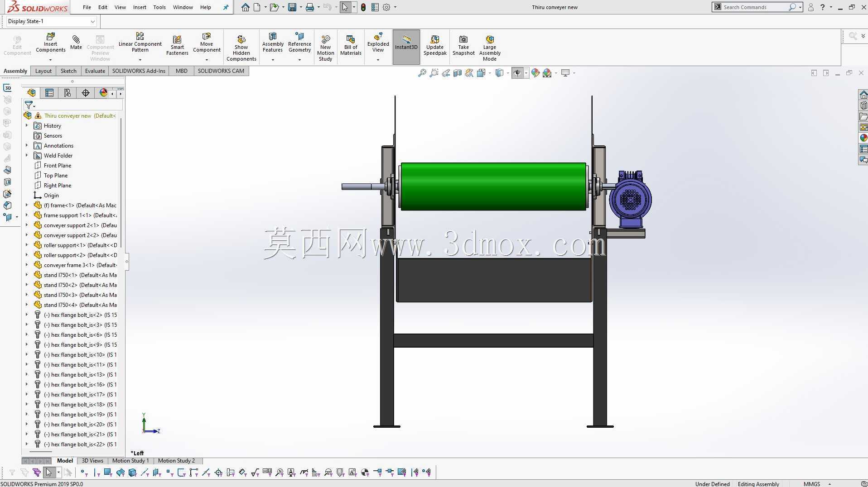Image resolution: width=868 pixels, height=487 pixels.
Task: Open the DimXpertManager tab
Action: [86, 93]
